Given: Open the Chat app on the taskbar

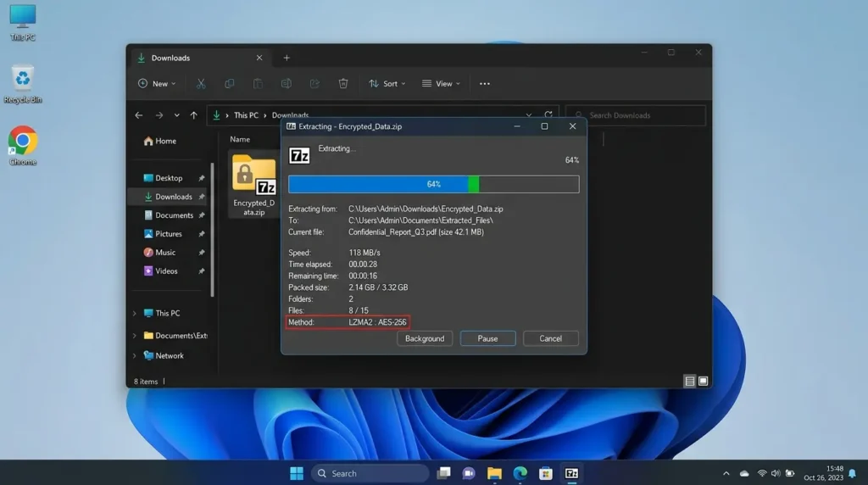Looking at the screenshot, I should (x=469, y=473).
